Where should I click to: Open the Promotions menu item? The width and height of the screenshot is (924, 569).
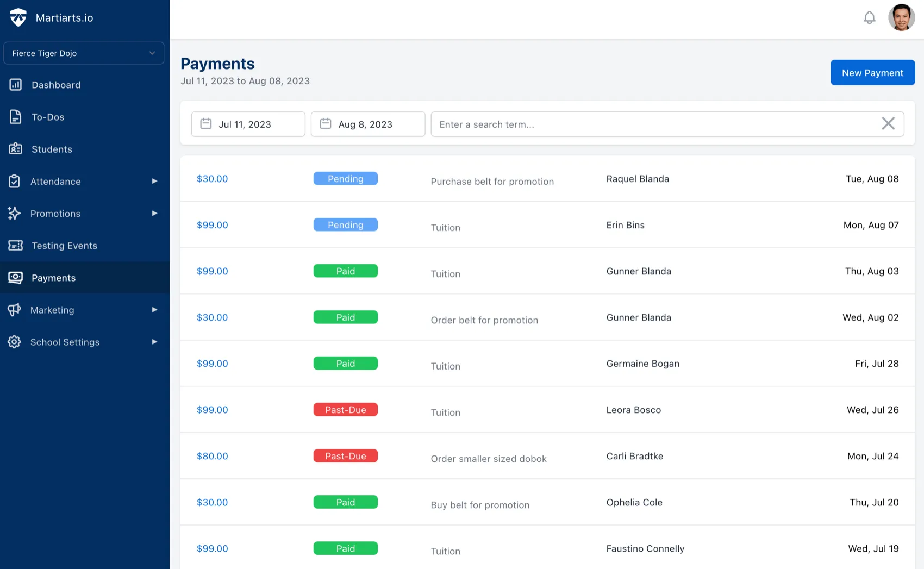(55, 213)
